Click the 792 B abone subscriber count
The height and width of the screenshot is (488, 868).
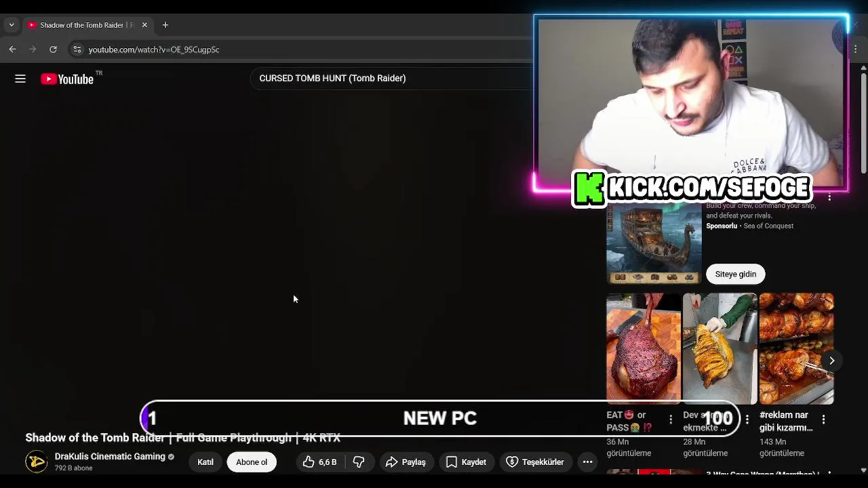pos(73,468)
